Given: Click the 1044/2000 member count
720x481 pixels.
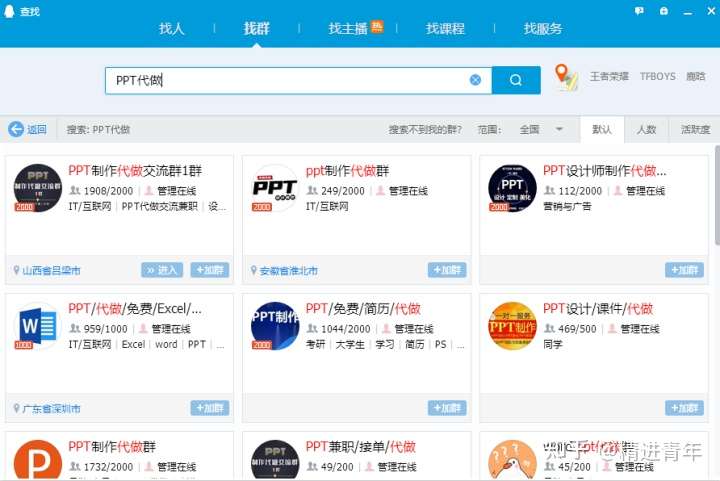Looking at the screenshot, I should (x=345, y=329).
